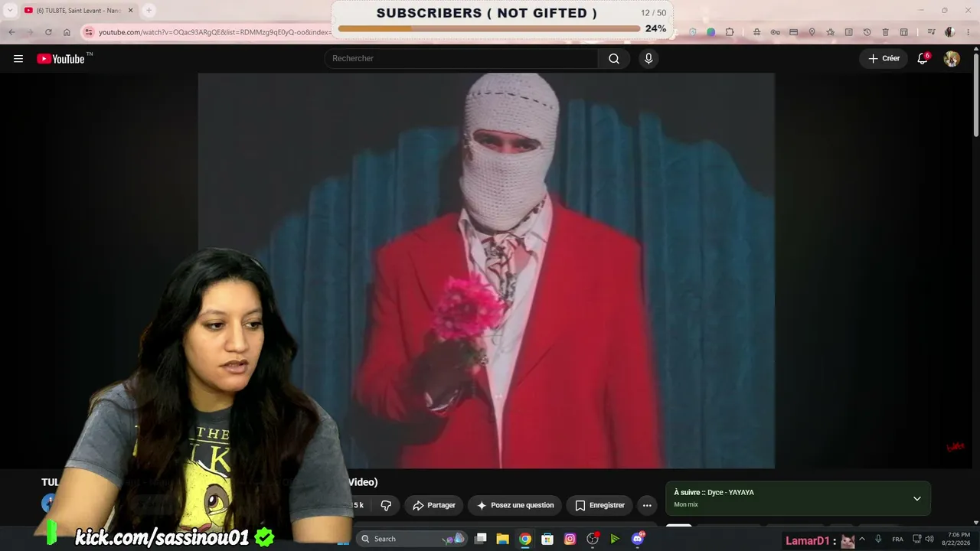Open the browser home page

pos(67,32)
